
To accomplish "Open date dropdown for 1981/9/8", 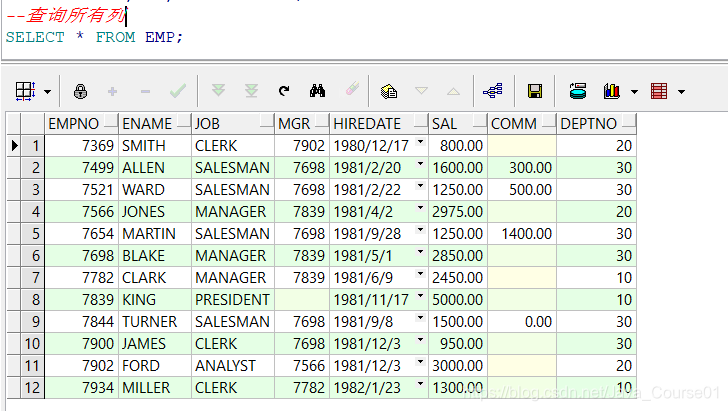I will point(421,318).
